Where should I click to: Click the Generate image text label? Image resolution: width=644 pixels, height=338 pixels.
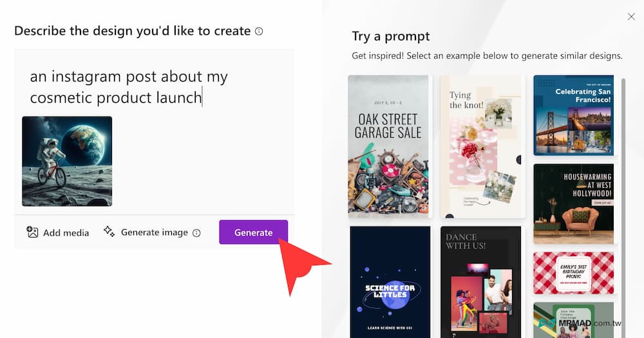(x=155, y=232)
